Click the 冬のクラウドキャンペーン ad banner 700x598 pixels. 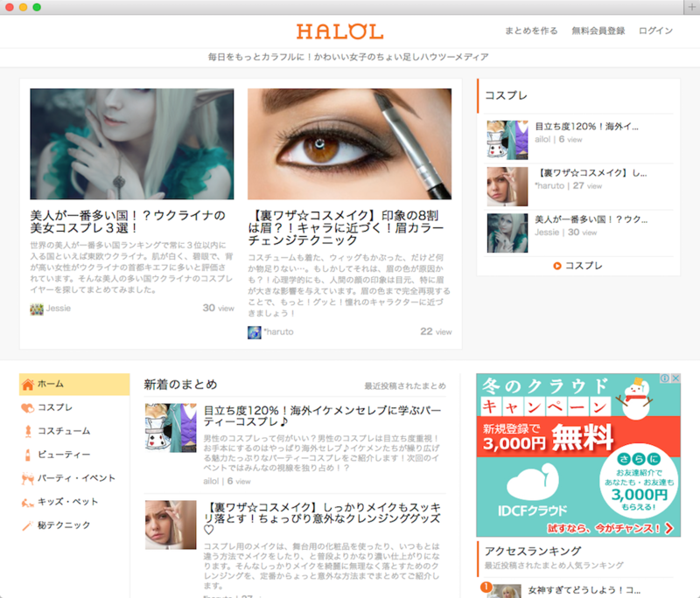pos(578,455)
